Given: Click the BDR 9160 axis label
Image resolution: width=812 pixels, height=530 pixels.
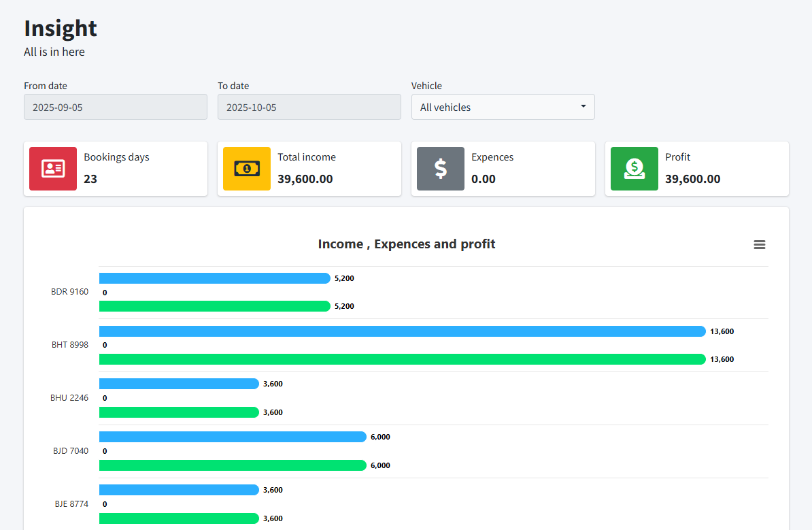Looking at the screenshot, I should (70, 292).
